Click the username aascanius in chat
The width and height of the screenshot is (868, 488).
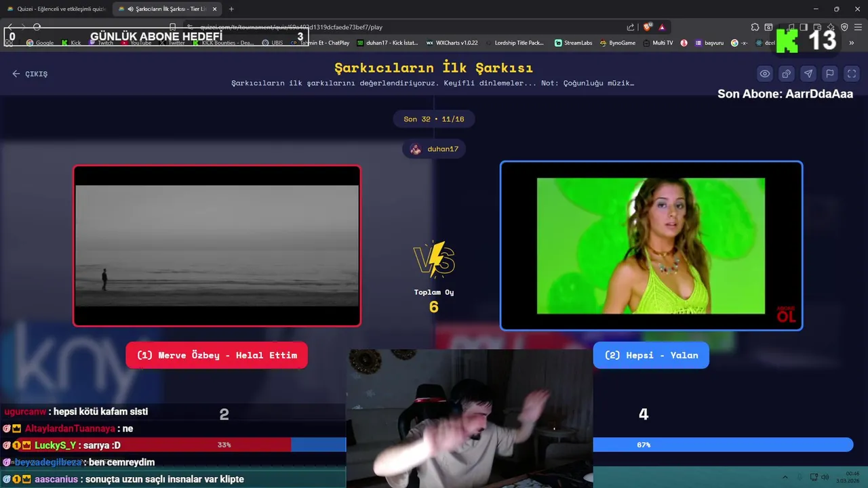point(56,479)
